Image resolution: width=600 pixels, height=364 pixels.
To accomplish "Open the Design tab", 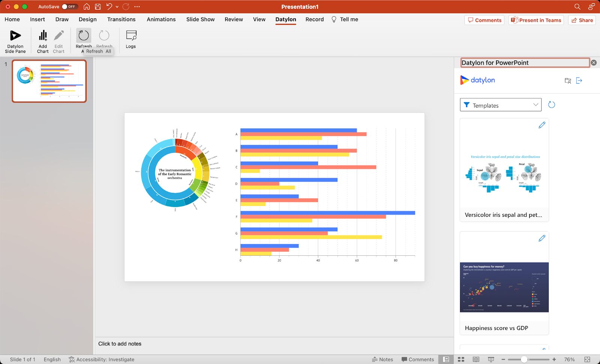I will tap(88, 19).
